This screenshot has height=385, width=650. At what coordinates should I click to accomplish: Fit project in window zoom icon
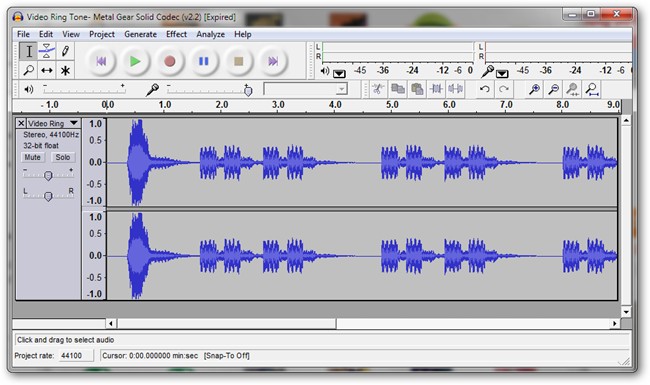coord(592,89)
